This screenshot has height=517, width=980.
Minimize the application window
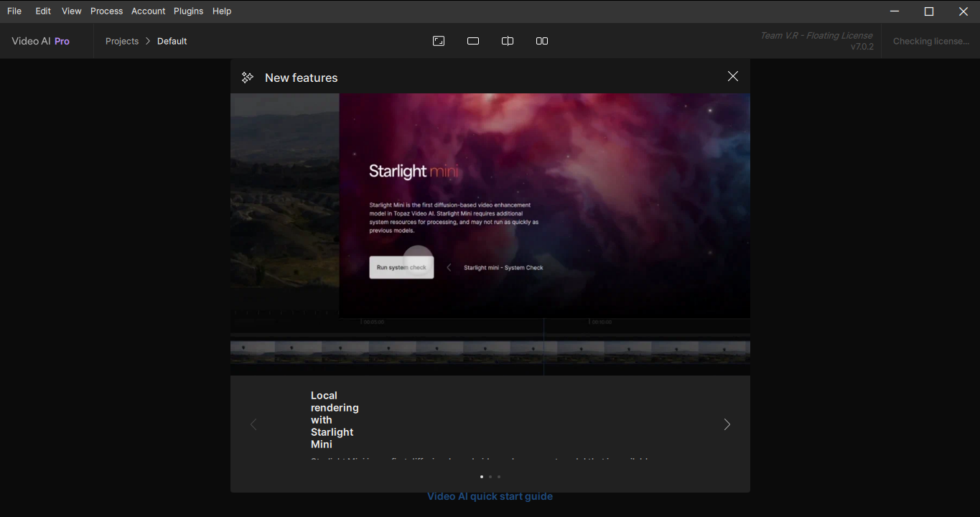895,11
